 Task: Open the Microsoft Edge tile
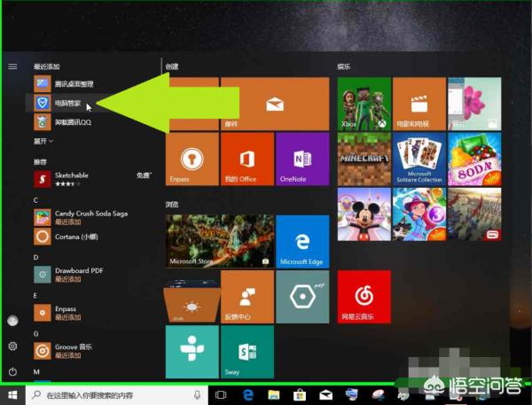coord(301,241)
